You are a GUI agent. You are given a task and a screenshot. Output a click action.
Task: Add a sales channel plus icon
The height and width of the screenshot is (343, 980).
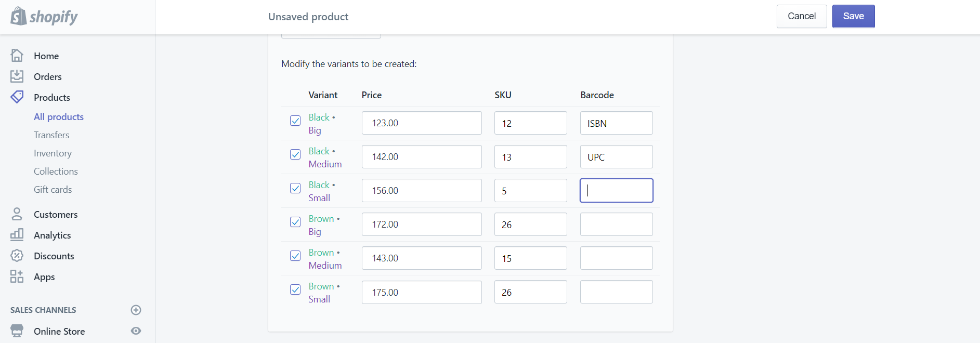[136, 310]
